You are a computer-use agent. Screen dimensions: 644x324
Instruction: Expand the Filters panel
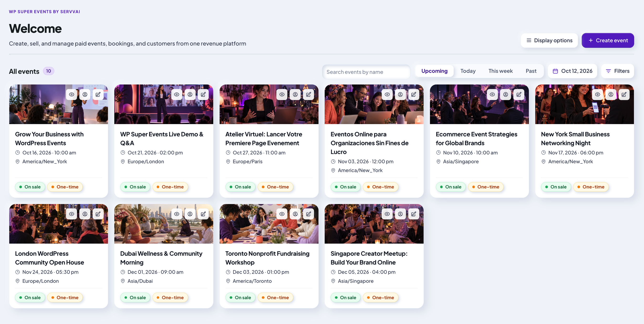(618, 71)
